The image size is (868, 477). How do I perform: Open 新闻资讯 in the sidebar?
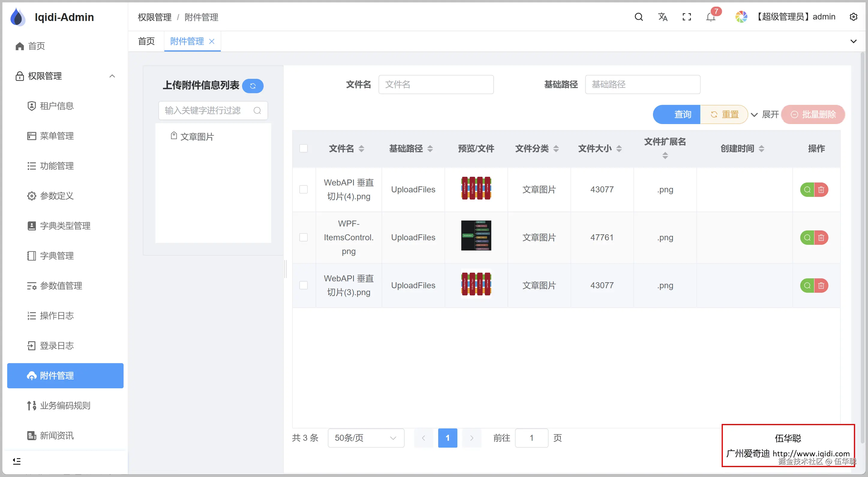(x=65, y=436)
